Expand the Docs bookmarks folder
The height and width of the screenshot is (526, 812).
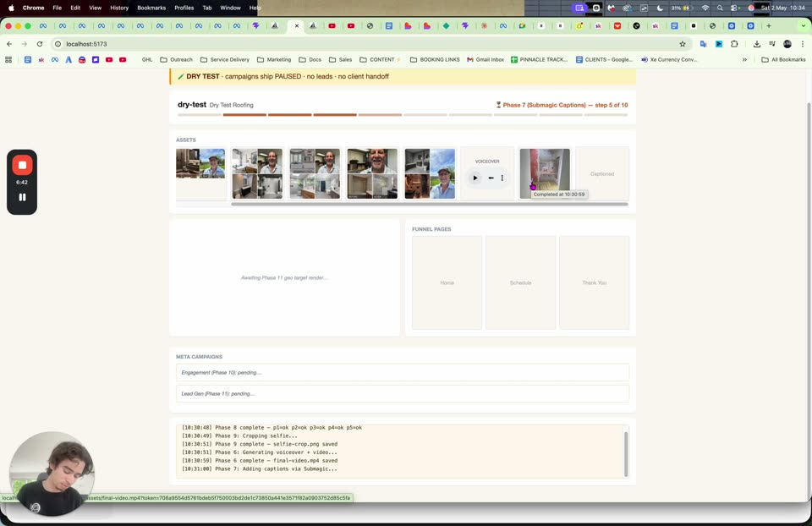click(x=310, y=59)
